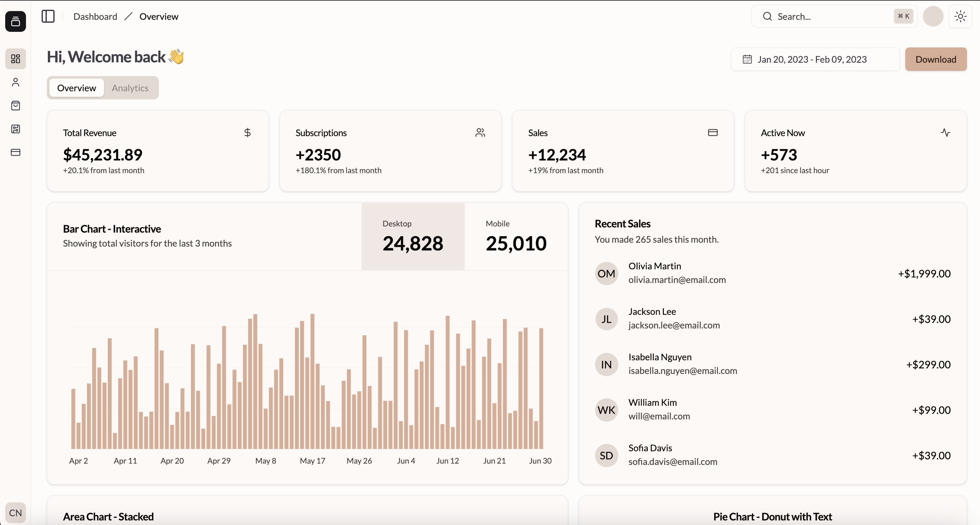Show Desktop visitors in bar chart
The width and height of the screenshot is (980, 525).
pyautogui.click(x=413, y=237)
